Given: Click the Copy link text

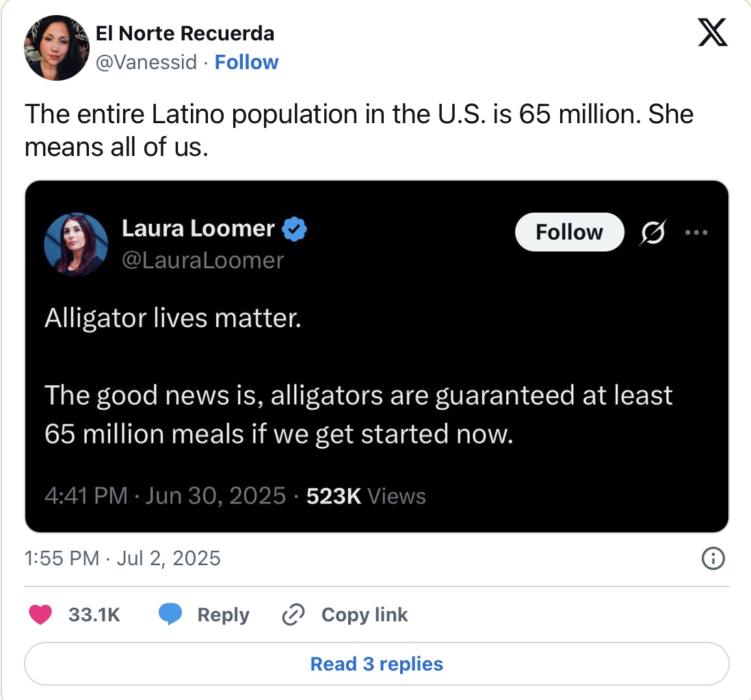Looking at the screenshot, I should tap(365, 615).
